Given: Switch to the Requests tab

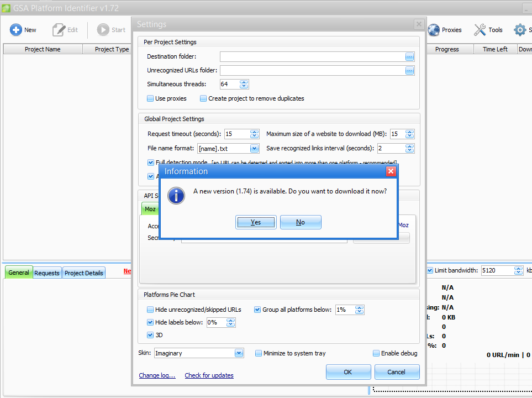Looking at the screenshot, I should click(x=47, y=273).
